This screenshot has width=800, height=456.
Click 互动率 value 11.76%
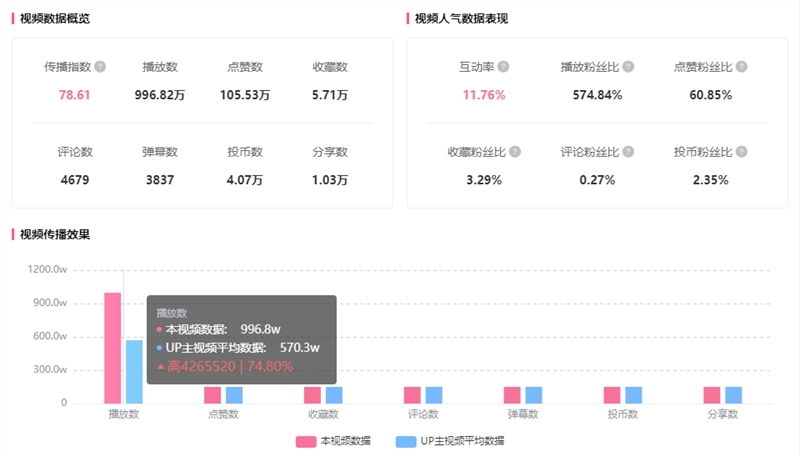[484, 95]
